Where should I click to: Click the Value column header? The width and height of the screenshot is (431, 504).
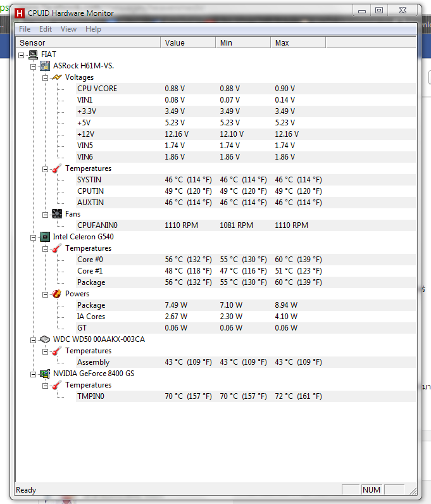pos(188,43)
